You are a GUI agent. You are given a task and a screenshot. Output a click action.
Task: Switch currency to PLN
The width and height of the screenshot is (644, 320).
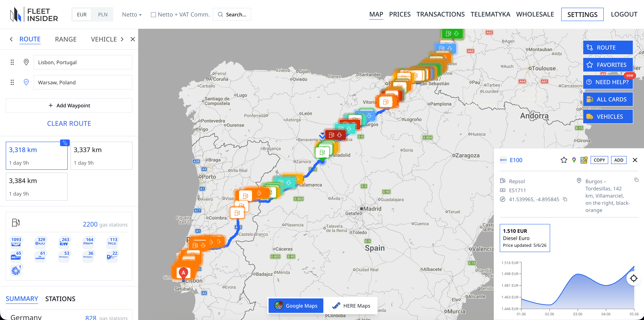coord(103,15)
